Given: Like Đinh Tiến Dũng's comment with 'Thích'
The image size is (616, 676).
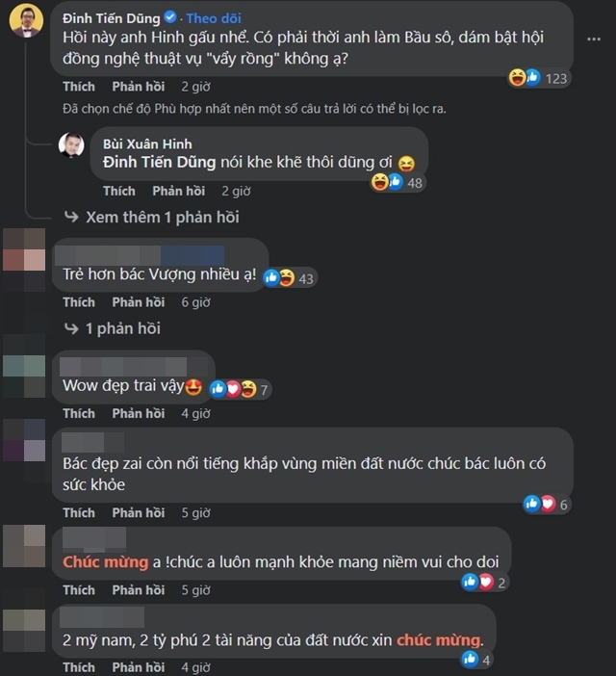Looking at the screenshot, I should 79,87.
